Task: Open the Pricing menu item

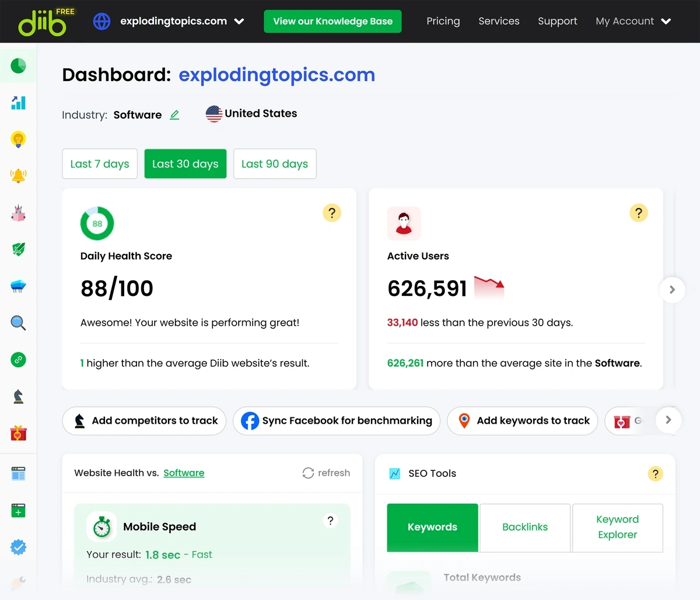Action: (x=443, y=21)
